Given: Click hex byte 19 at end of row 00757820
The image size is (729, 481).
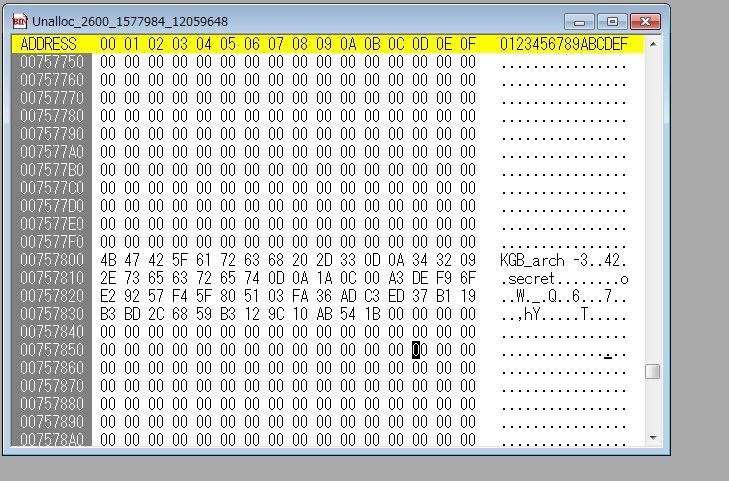Looking at the screenshot, I should 468,296.
